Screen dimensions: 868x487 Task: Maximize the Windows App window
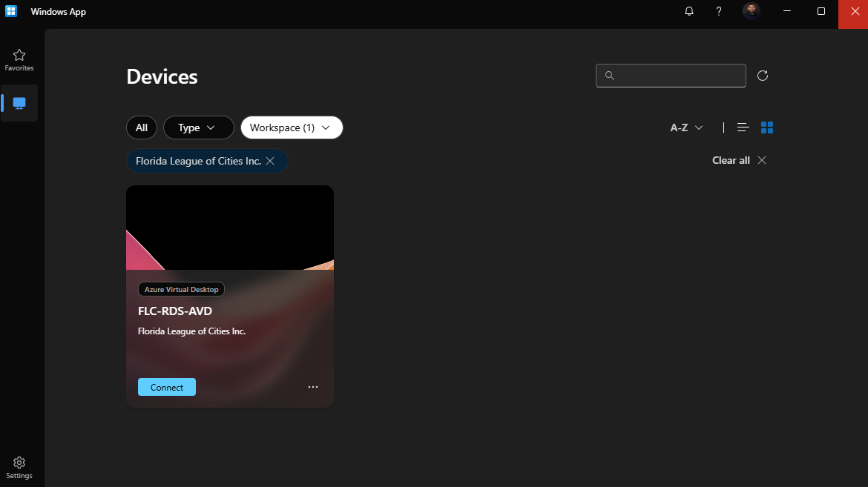[x=821, y=11]
